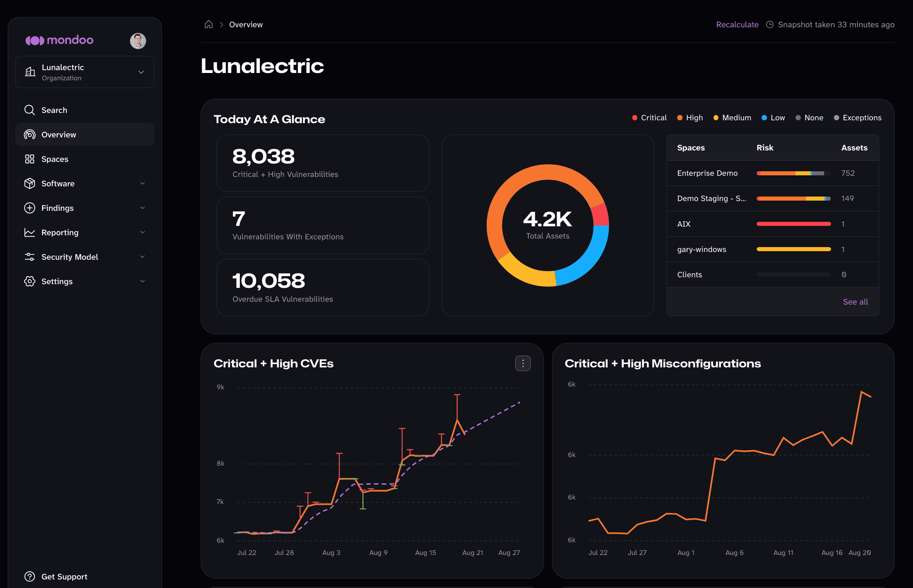Screen dimensions: 913x588
Task: Click the organization building icon
Action: 30,72
